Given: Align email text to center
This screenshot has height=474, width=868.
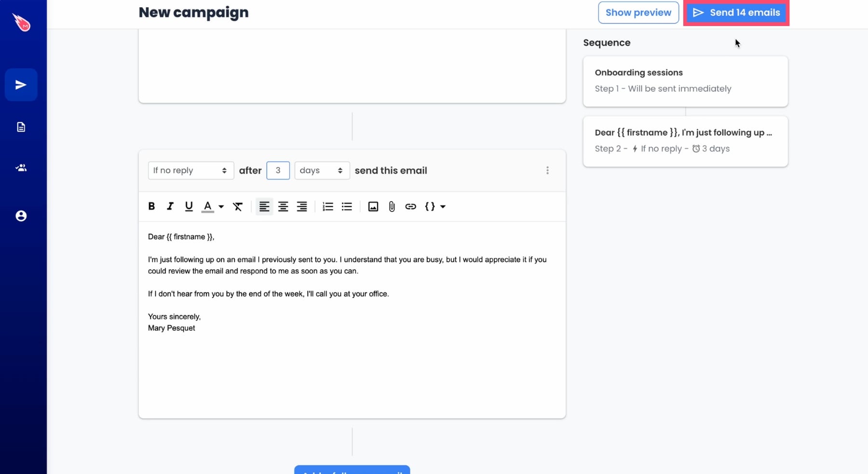Looking at the screenshot, I should click(283, 206).
